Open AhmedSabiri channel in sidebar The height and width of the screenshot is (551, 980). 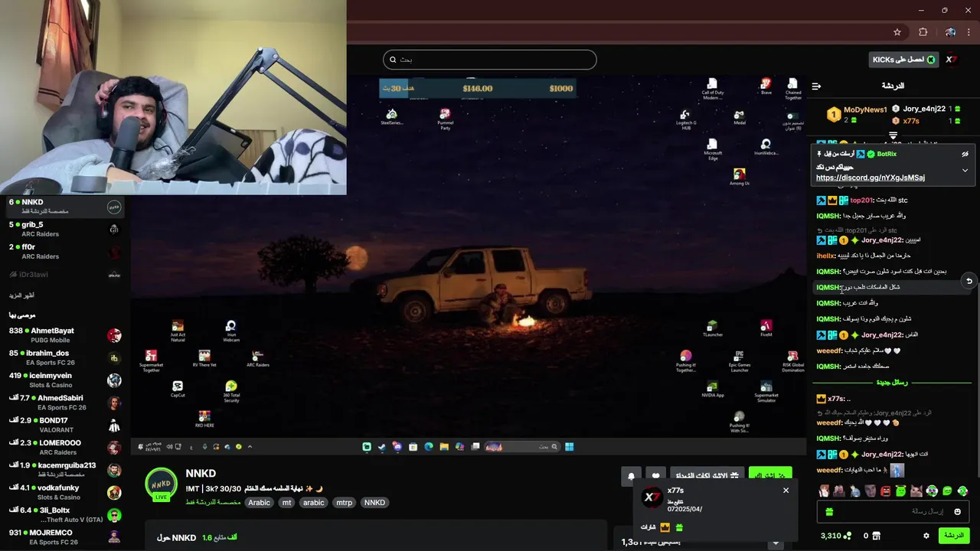click(x=64, y=403)
